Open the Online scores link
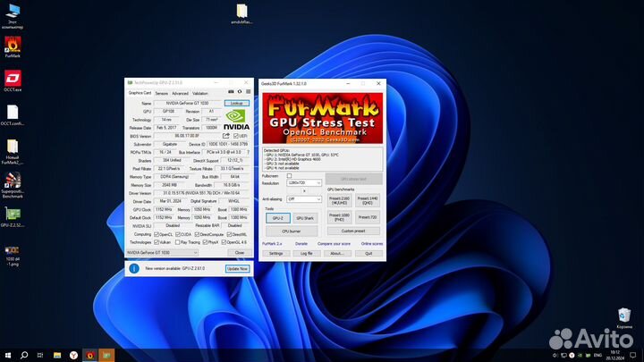This screenshot has width=644, height=362. click(372, 244)
